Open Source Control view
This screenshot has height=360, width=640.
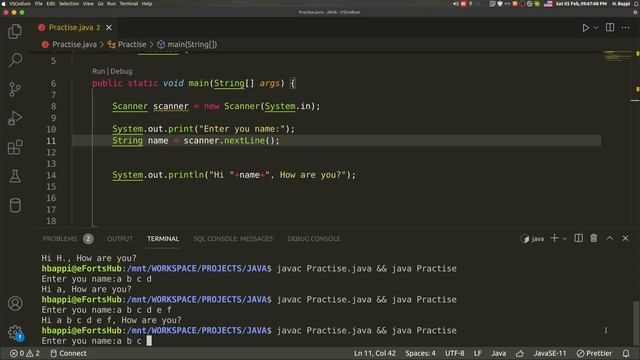point(15,89)
